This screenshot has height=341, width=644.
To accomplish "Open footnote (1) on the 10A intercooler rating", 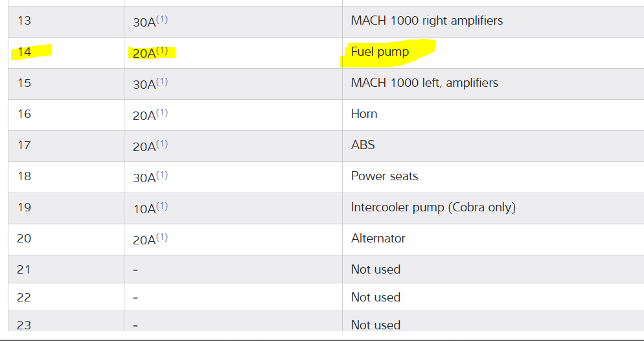I will 162,206.
